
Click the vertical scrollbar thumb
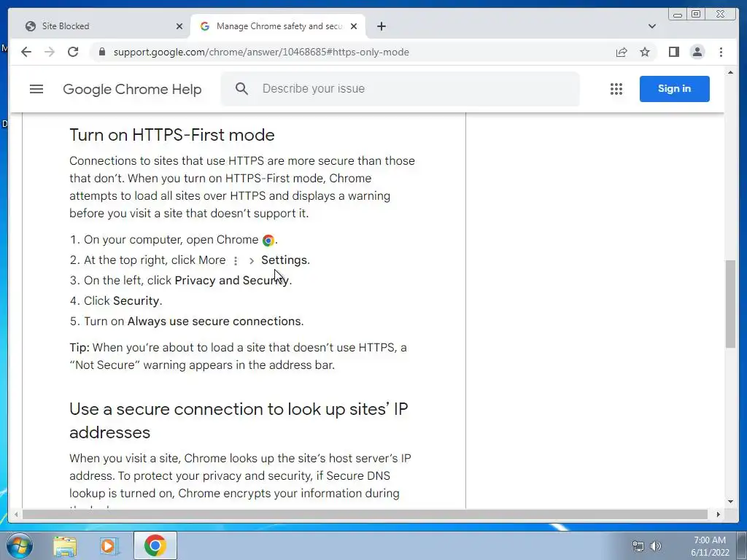click(730, 304)
